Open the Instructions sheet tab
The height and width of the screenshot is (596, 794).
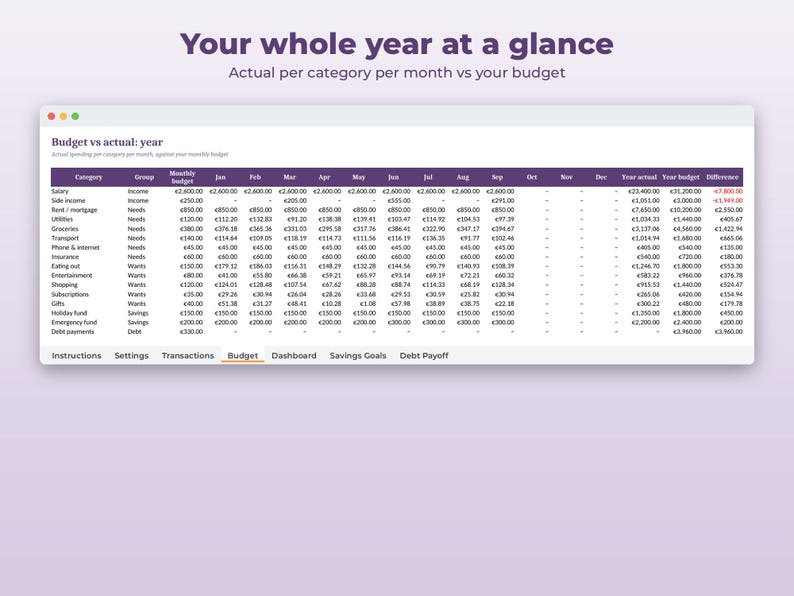pyautogui.click(x=76, y=355)
